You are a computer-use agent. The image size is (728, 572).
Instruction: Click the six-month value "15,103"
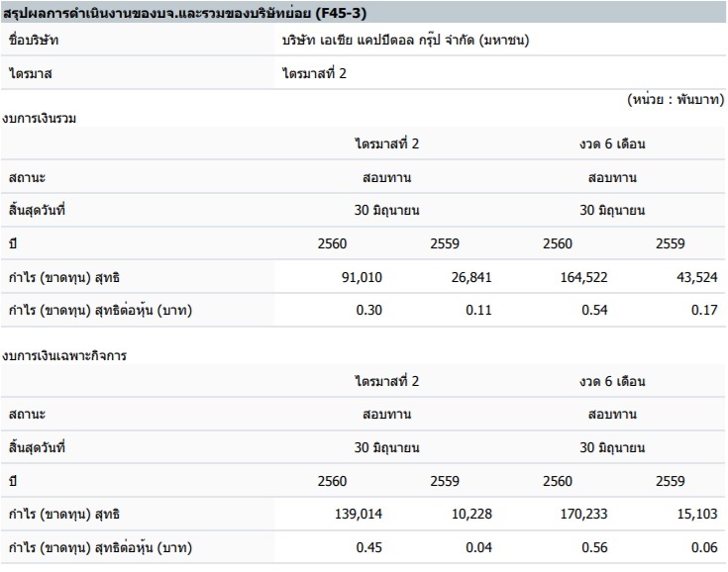(x=697, y=514)
